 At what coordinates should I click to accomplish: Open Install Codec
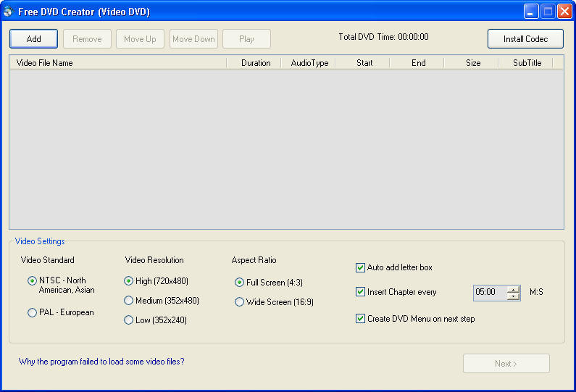click(525, 39)
